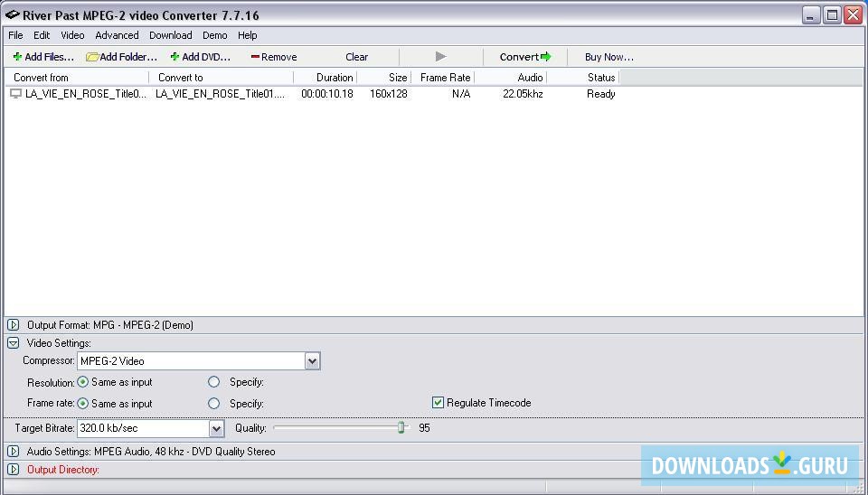Select Resolution Same as input radio
868x495 pixels.
click(x=83, y=382)
